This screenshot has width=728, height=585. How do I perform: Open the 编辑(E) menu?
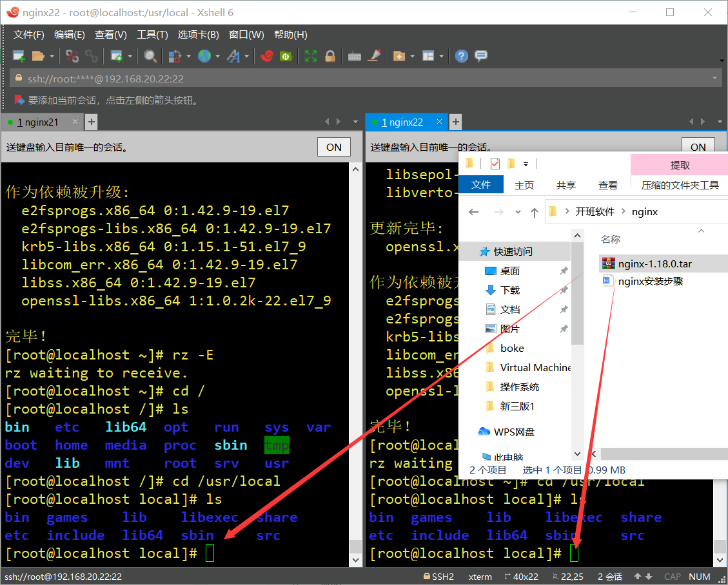coord(69,35)
